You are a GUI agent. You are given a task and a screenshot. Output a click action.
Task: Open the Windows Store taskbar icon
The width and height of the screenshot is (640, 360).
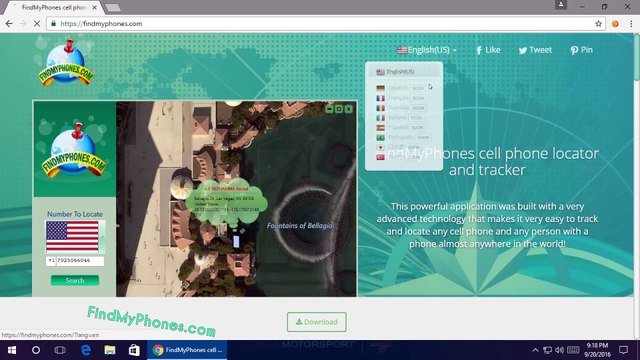click(134, 350)
